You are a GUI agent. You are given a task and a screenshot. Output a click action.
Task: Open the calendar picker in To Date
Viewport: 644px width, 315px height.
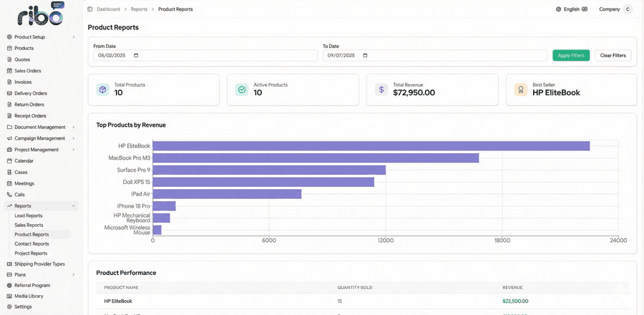366,55
